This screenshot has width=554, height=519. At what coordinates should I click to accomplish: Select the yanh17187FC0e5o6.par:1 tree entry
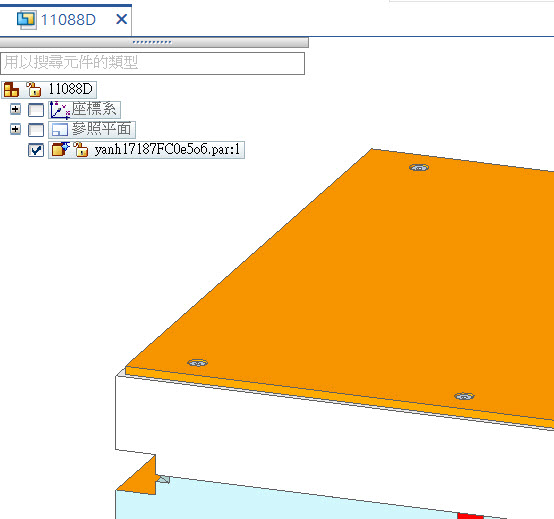point(167,150)
